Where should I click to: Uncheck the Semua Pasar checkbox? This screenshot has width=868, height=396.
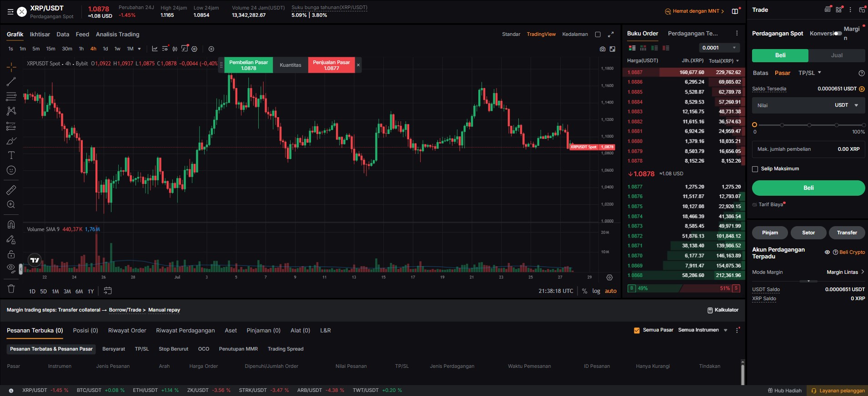[x=637, y=330]
